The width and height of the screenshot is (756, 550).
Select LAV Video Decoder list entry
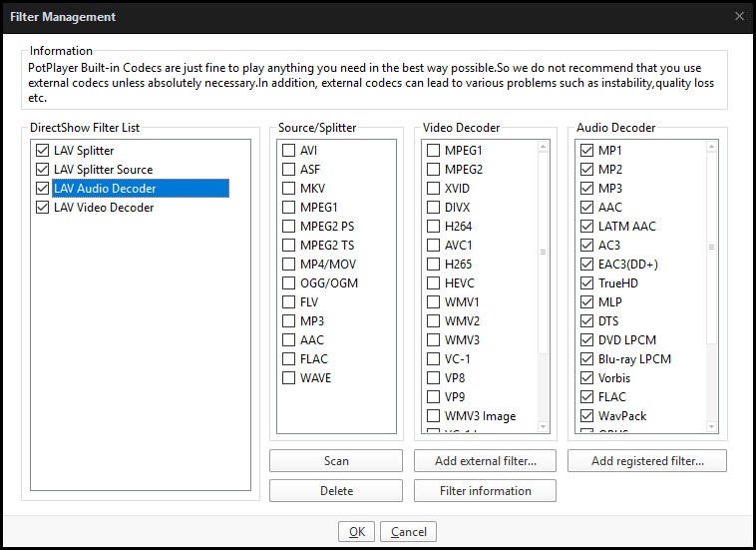point(104,208)
